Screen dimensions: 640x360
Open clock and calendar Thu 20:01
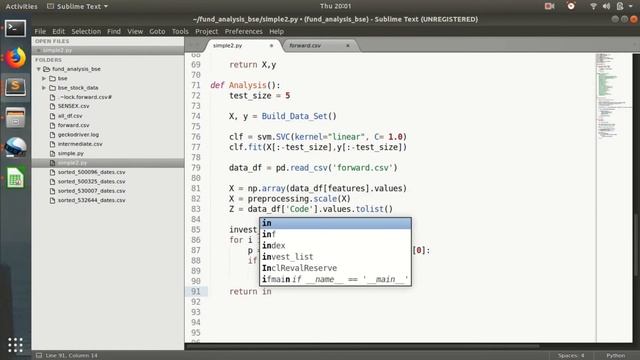pos(335,6)
